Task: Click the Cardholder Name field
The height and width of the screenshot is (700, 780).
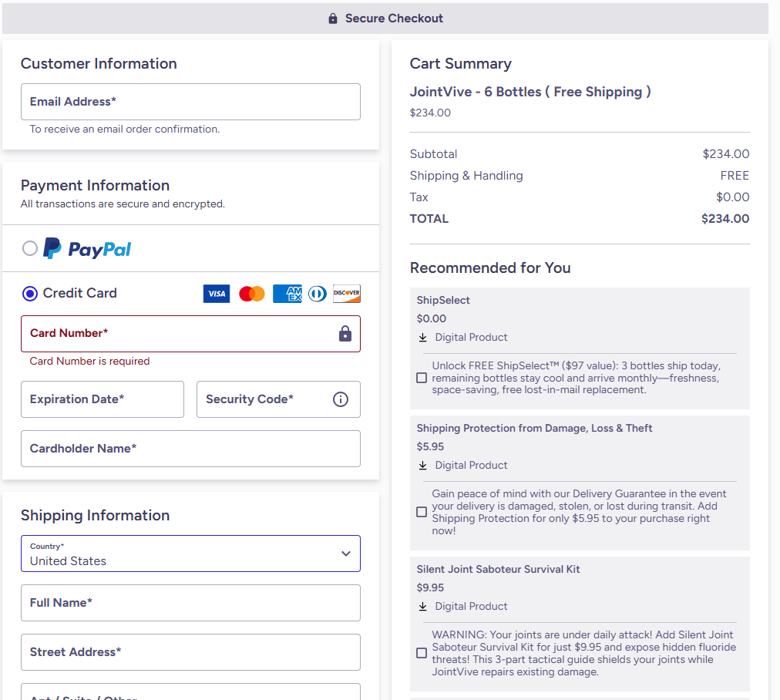Action: pyautogui.click(x=190, y=449)
